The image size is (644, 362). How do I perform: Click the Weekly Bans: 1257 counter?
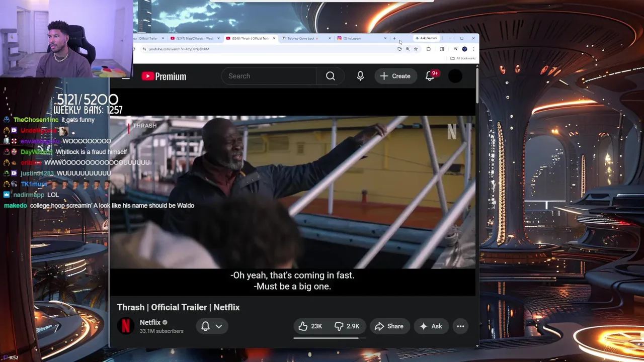(x=88, y=110)
